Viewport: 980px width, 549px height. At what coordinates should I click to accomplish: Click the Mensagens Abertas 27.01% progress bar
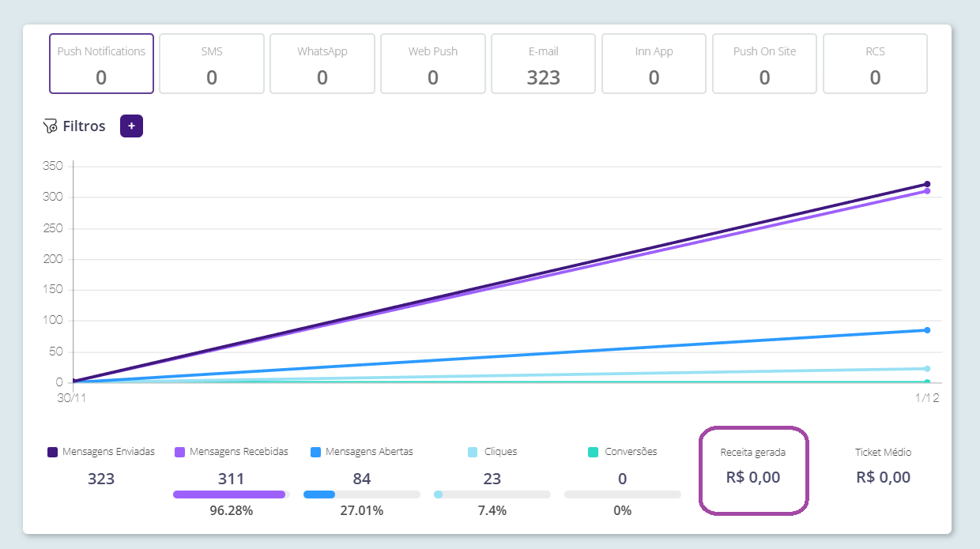[362, 494]
